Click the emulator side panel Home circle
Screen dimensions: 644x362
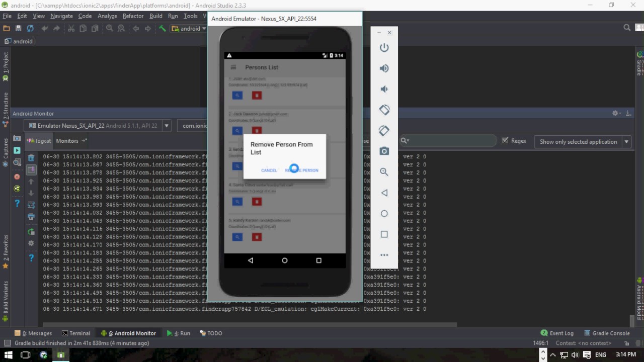[384, 213]
